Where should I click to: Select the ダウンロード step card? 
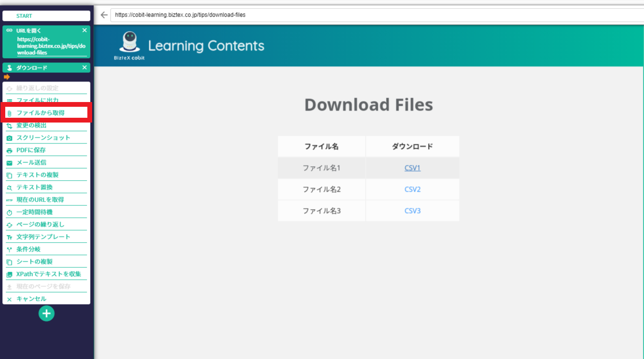tap(46, 68)
